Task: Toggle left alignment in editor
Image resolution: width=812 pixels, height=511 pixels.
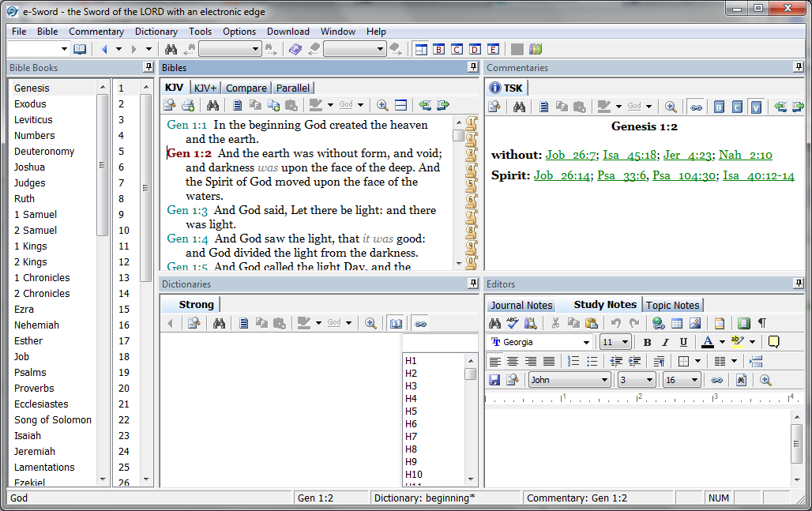Action: (495, 362)
